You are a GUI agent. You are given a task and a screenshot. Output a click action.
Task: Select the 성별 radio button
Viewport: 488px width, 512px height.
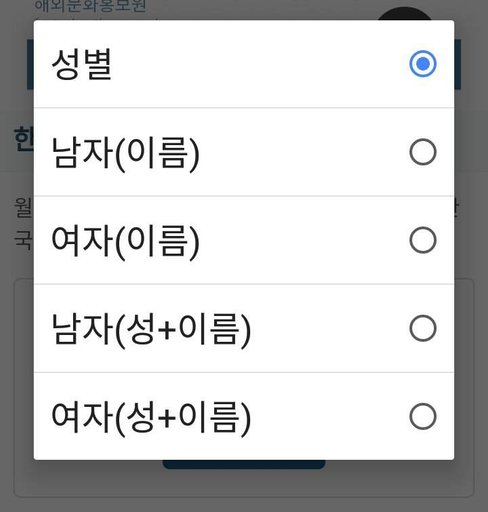point(423,64)
